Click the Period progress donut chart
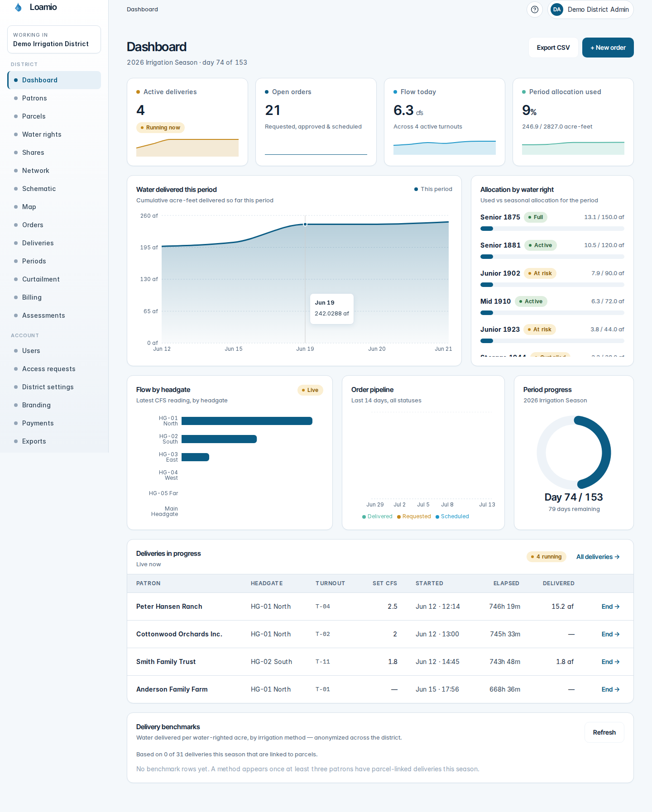 click(574, 453)
